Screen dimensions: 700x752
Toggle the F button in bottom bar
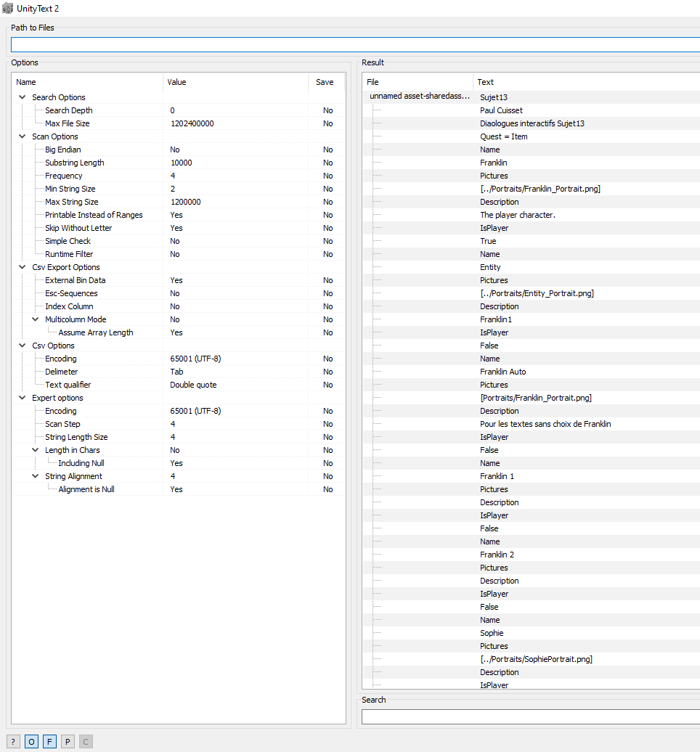point(49,741)
